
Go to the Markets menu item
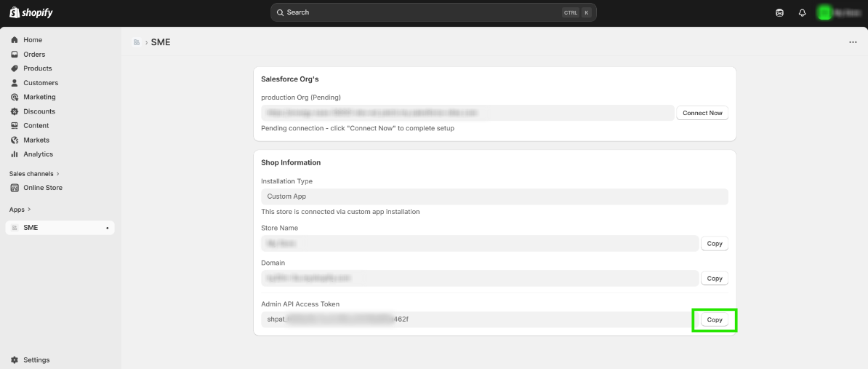click(x=36, y=140)
